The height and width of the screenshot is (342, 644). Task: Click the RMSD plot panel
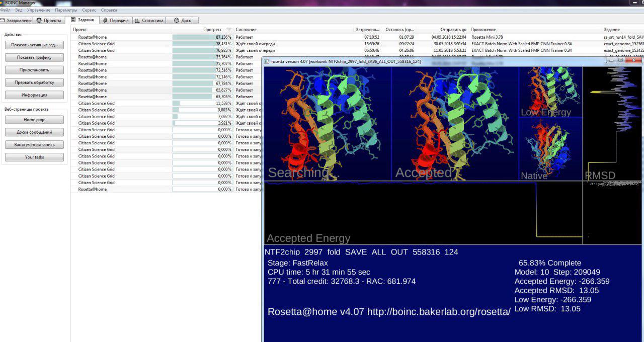[x=612, y=124]
